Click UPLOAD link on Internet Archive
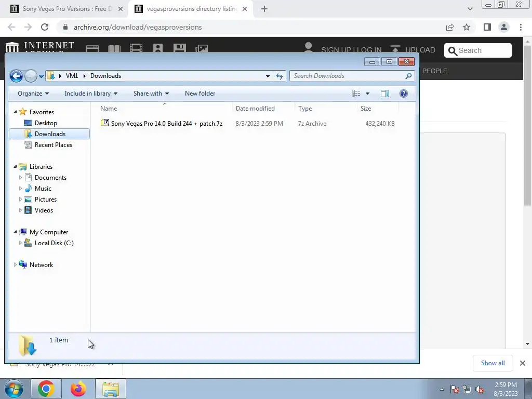532x399 pixels. click(x=413, y=49)
